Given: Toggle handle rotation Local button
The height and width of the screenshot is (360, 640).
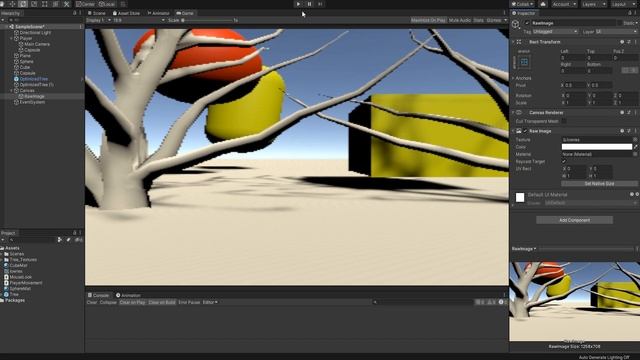Looking at the screenshot, I should (x=107, y=4).
